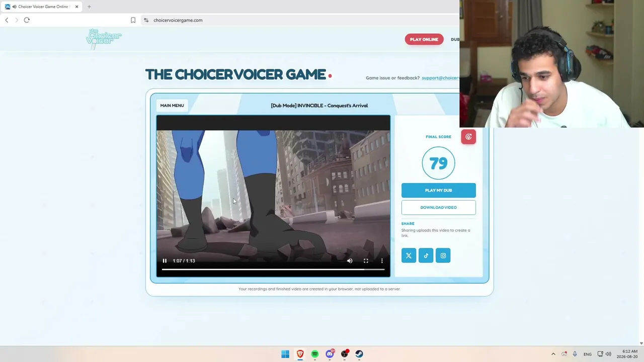Open Steam from the taskbar
This screenshot has height=362, width=644.
[359, 354]
